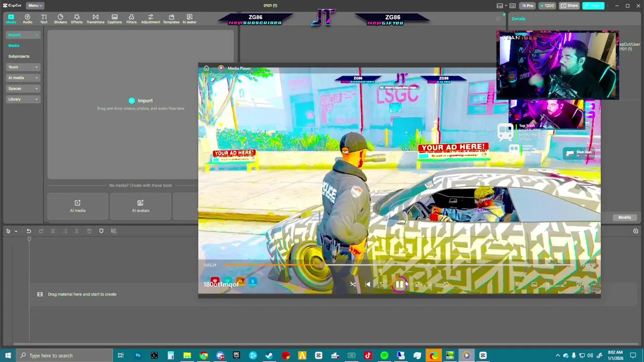Expand the Yours section
Screen dimensions: 644x362
pos(23,67)
